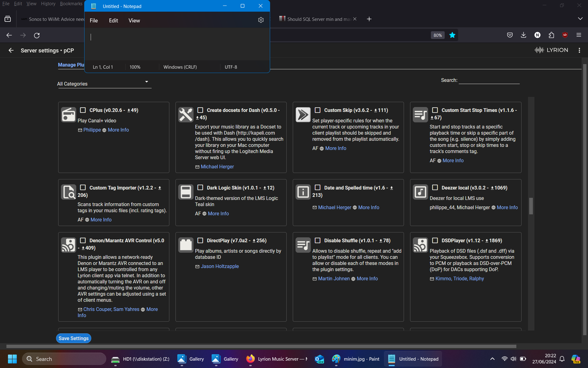
Task: Open Lyrion three-dot overflow menu
Action: point(579,50)
